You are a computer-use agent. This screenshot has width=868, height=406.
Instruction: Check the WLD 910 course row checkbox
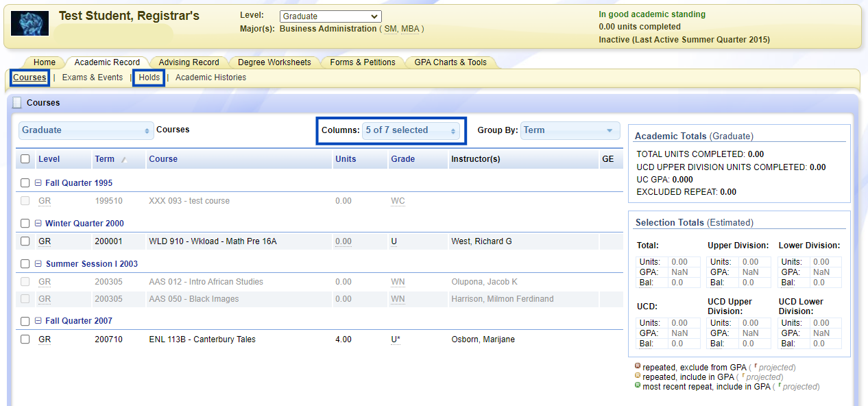coord(25,241)
